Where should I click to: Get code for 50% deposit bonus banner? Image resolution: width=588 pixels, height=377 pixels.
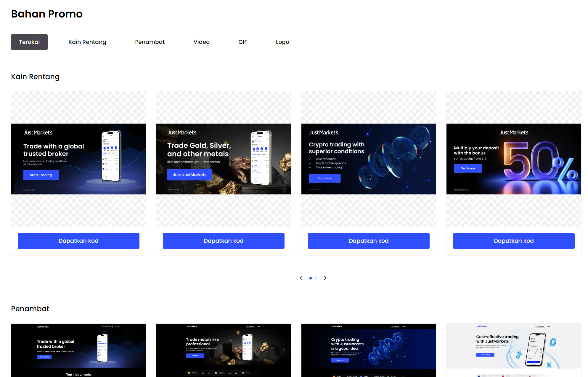point(514,241)
